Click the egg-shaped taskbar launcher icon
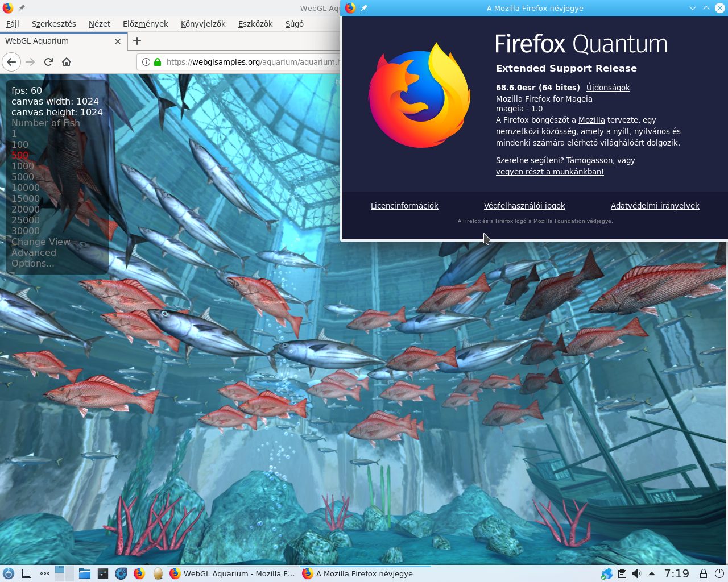728x582 pixels. tap(158, 573)
